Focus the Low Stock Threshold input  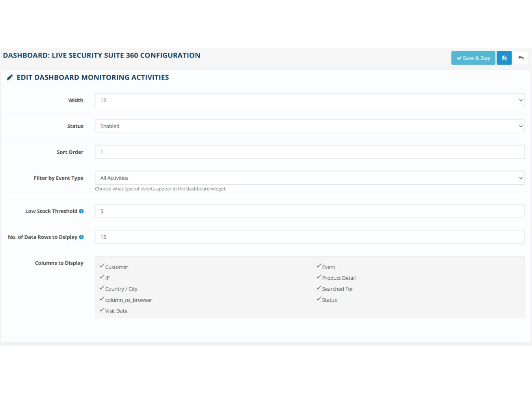pos(309,211)
